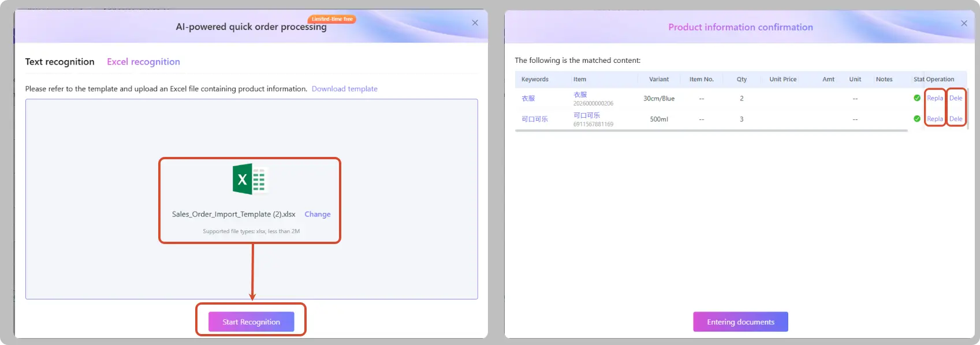Start Recognition of the uploaded file
This screenshot has height=345, width=980.
251,322
